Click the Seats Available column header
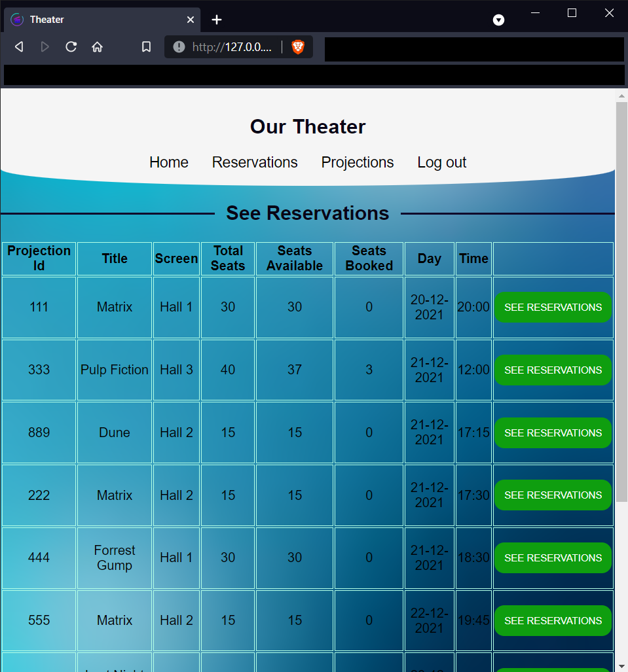Image resolution: width=628 pixels, height=672 pixels. [295, 258]
